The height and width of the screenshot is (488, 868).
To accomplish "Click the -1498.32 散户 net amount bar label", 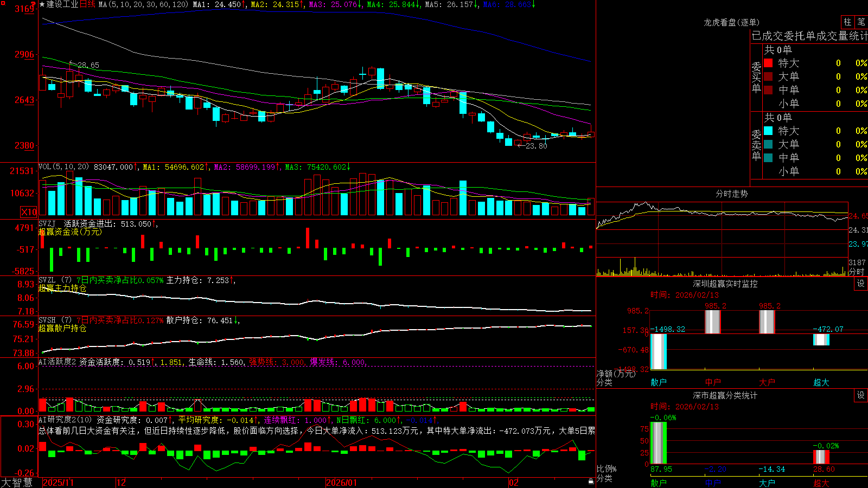I will pyautogui.click(x=668, y=329).
